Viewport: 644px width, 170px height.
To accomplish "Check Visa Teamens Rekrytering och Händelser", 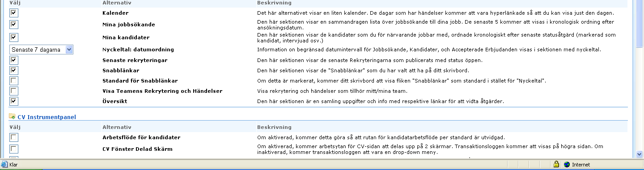I will [14, 91].
